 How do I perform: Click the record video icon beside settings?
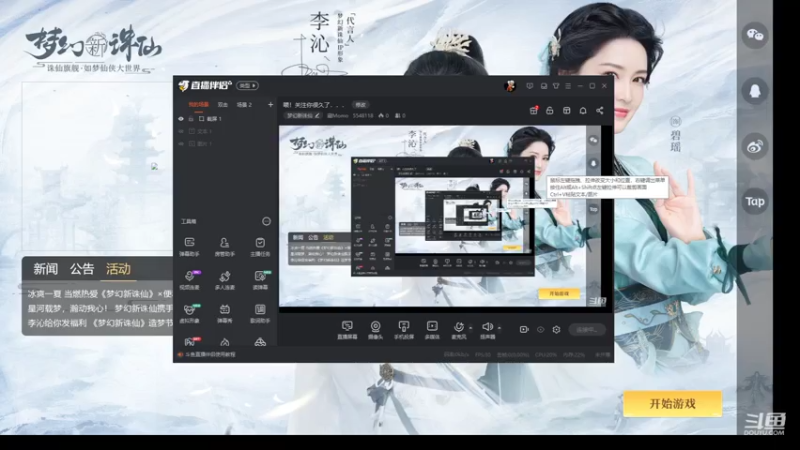point(524,330)
